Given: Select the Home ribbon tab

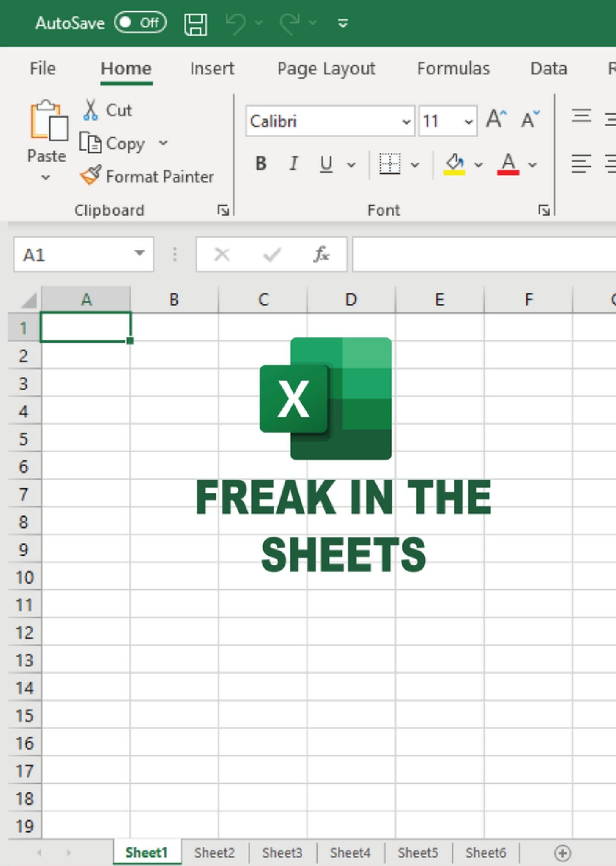Looking at the screenshot, I should click(126, 69).
